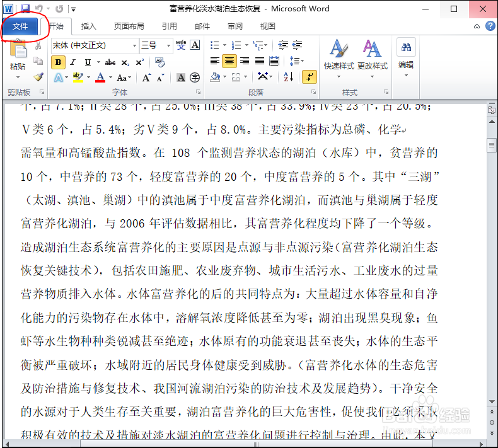The height and width of the screenshot is (448, 498).
Task: Apply character shading gray A
Action: coord(181,78)
